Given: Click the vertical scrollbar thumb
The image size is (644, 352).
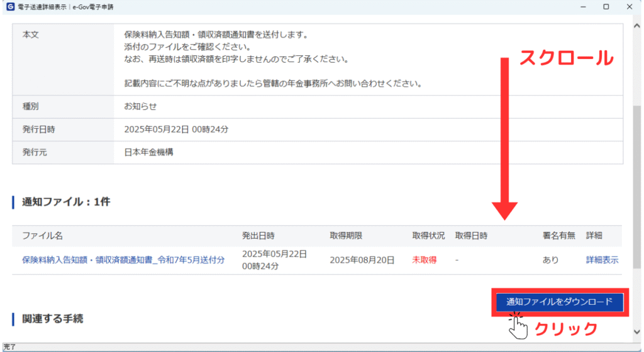Looking at the screenshot, I should point(637,187).
